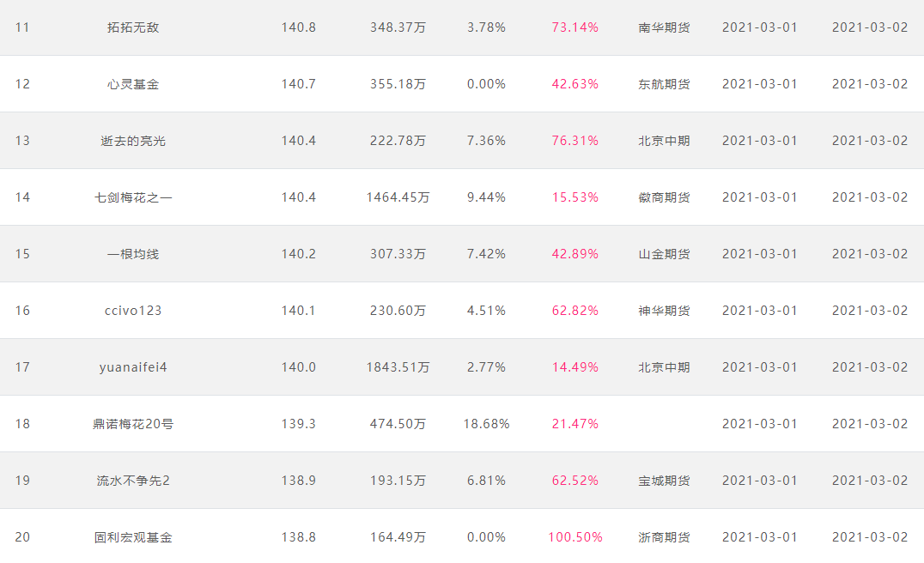Click 宝城期货 broker name

click(x=664, y=481)
